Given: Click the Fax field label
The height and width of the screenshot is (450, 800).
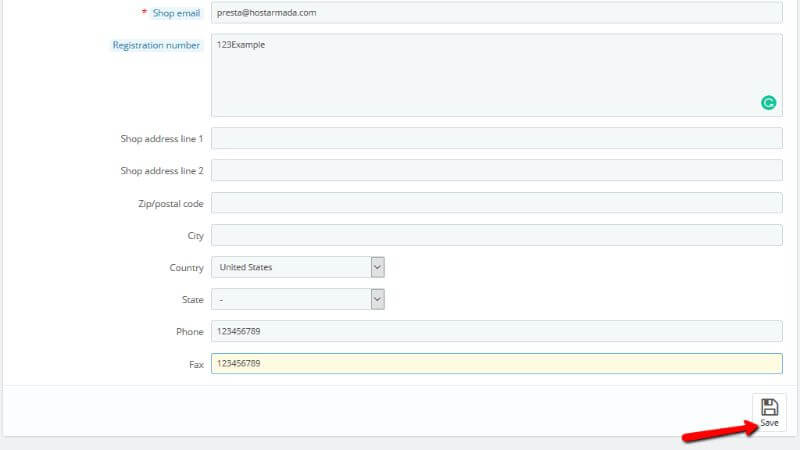Looking at the screenshot, I should point(196,364).
